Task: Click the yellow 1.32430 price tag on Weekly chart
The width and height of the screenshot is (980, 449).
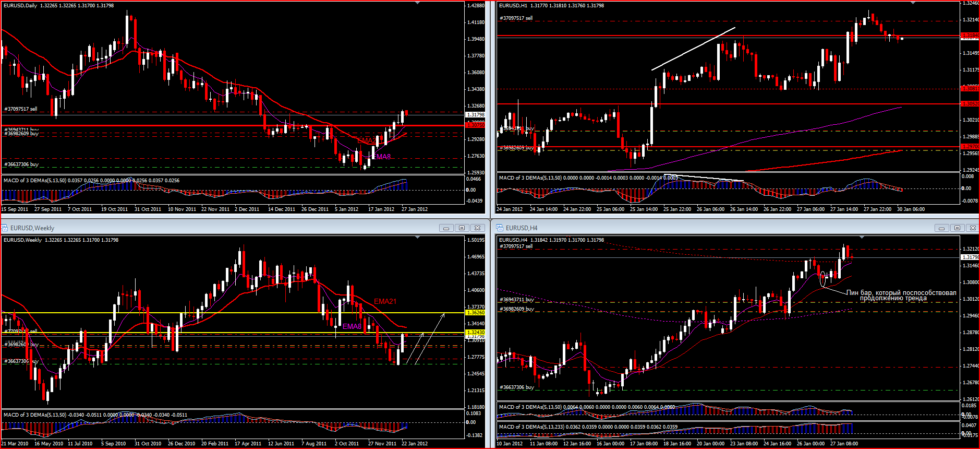Action: coord(475,333)
